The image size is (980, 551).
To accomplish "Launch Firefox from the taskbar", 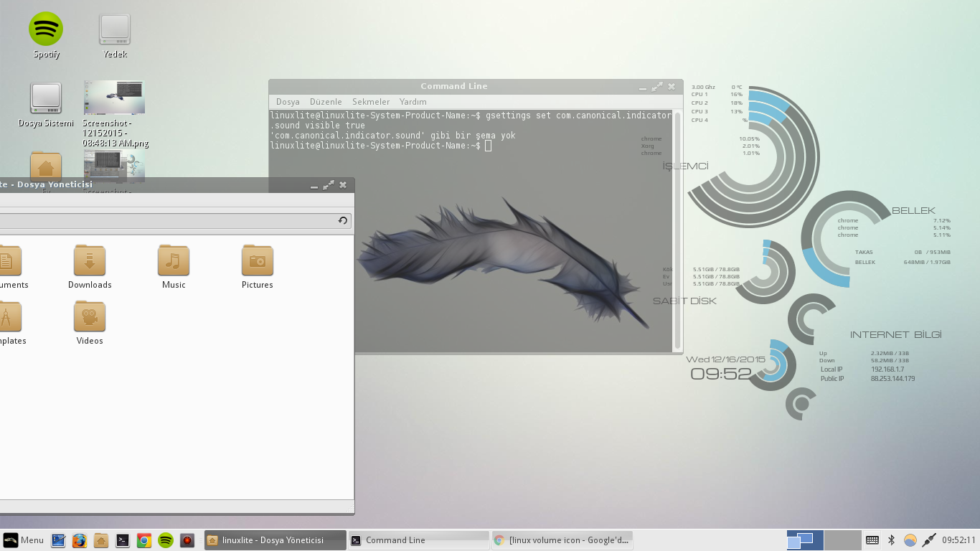I will 80,540.
